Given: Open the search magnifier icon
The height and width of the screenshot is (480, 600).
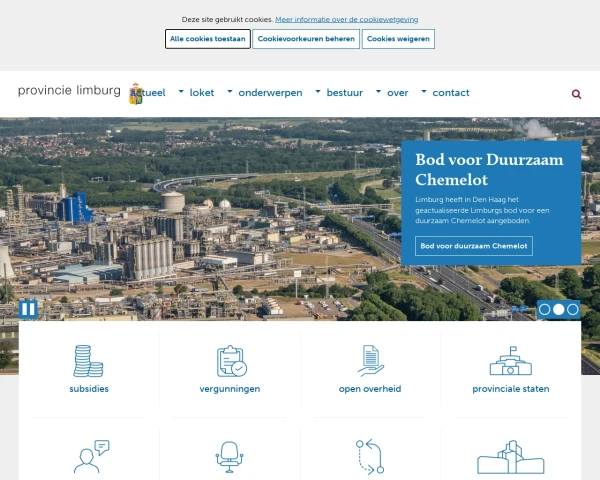Looking at the screenshot, I should [x=576, y=94].
